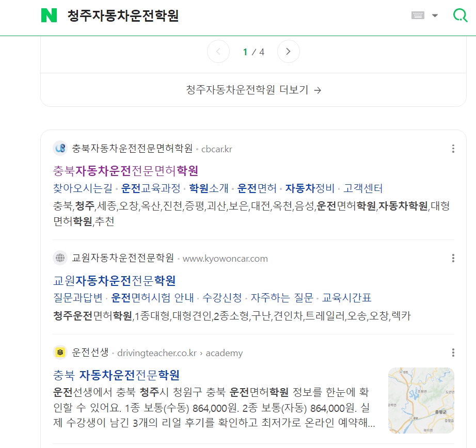Viewport: 476px width, 448px height.
Task: Click the 교원자동차운전전문학원 site name
Action: click(x=123, y=258)
